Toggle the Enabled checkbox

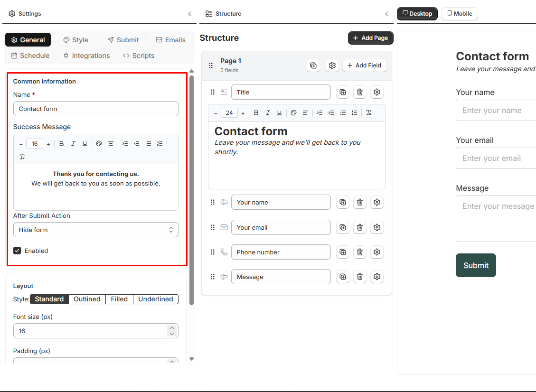[x=17, y=251]
